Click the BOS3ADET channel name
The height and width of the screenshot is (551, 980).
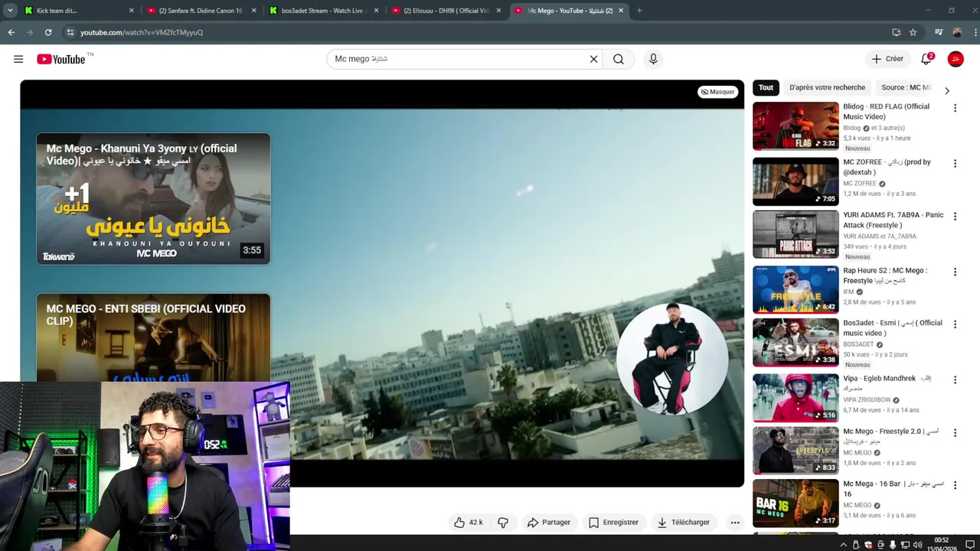pyautogui.click(x=857, y=344)
